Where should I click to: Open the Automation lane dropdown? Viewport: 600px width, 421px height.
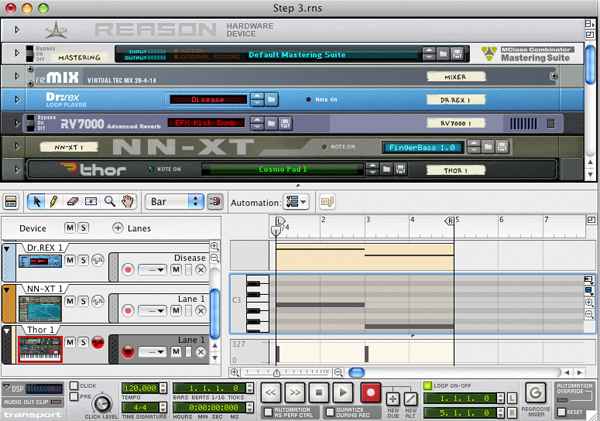(296, 202)
